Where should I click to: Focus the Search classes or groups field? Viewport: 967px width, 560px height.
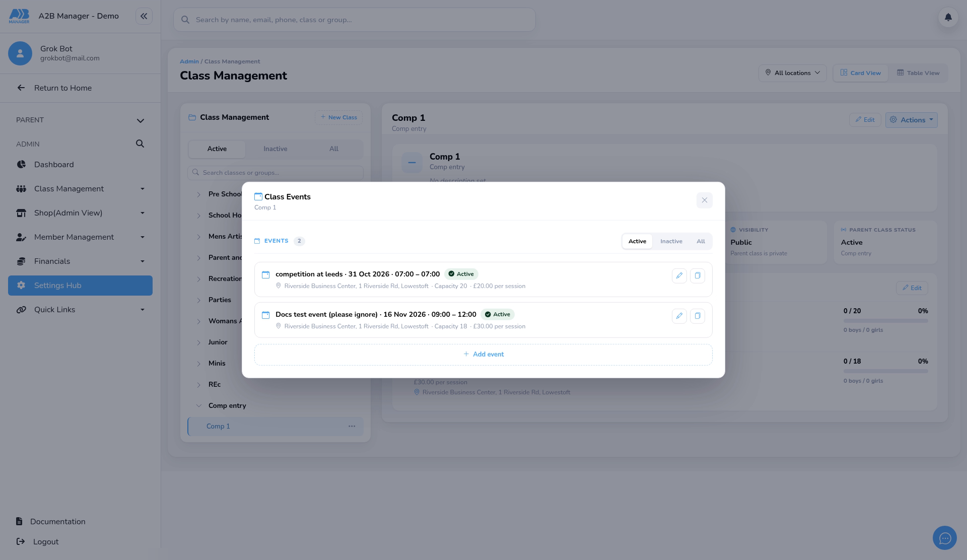275,173
